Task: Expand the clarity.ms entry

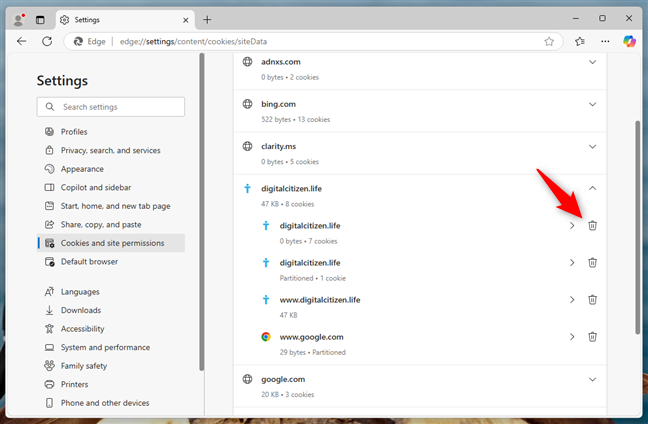Action: (x=592, y=147)
